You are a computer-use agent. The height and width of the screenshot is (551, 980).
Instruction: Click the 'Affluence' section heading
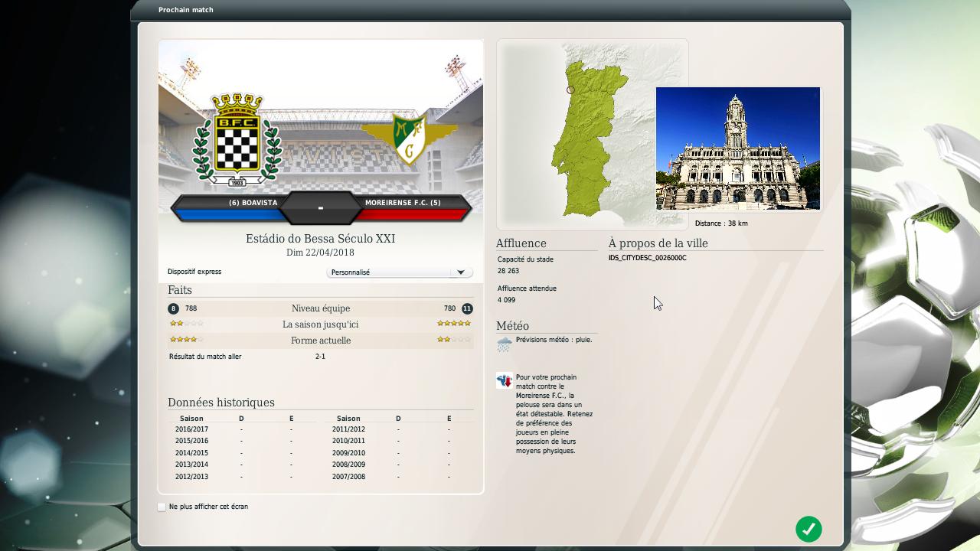coord(521,243)
